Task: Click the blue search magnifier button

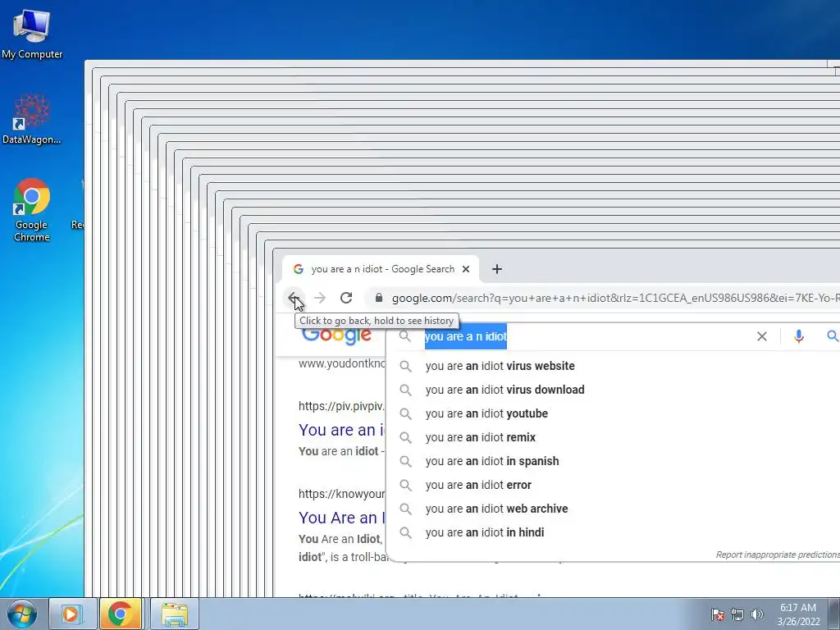Action: tap(832, 336)
